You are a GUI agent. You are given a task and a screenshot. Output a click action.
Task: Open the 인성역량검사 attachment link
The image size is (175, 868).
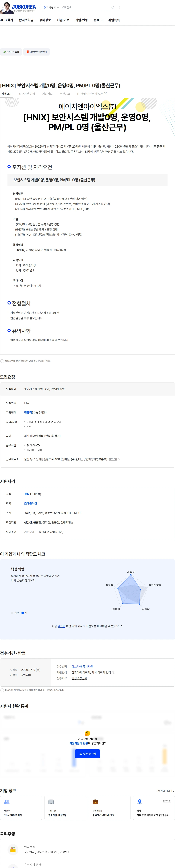point(79,678)
